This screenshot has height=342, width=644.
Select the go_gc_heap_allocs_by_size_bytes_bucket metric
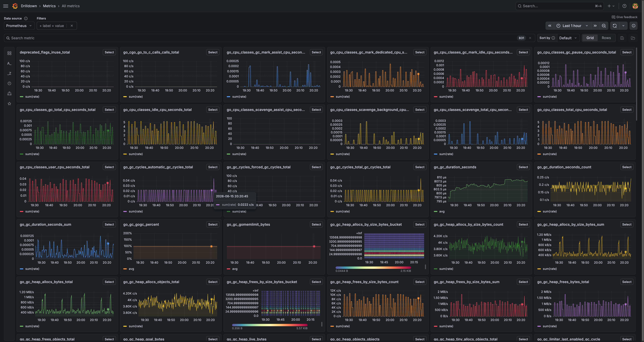tap(420, 224)
